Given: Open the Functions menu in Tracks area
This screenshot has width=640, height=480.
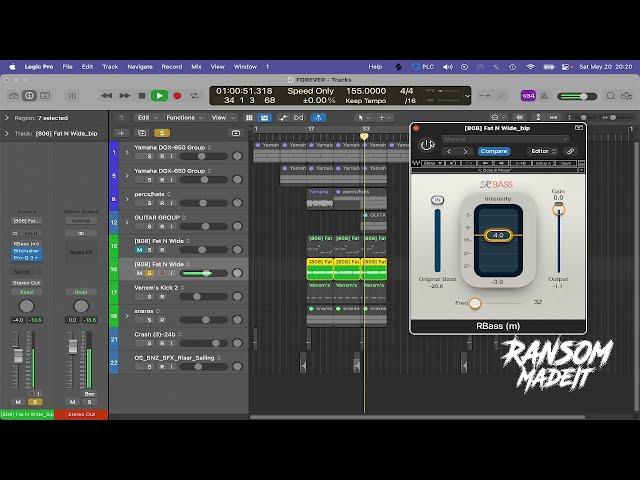Looking at the screenshot, I should (184, 118).
